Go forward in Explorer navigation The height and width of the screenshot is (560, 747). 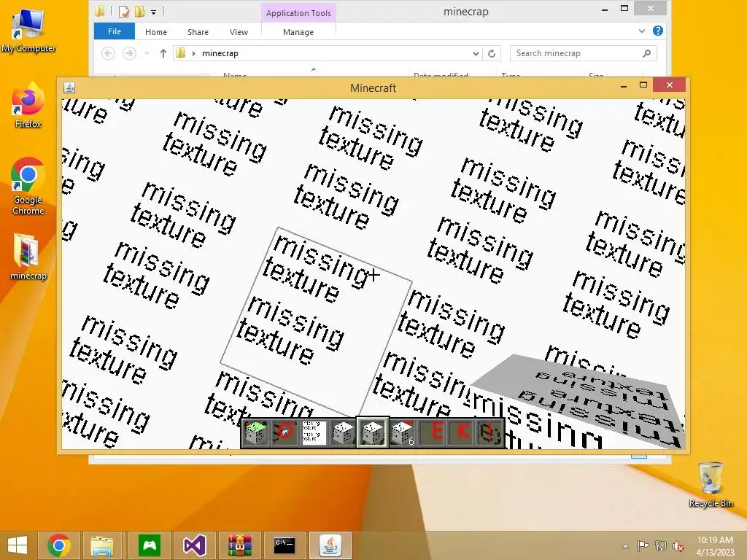(129, 53)
